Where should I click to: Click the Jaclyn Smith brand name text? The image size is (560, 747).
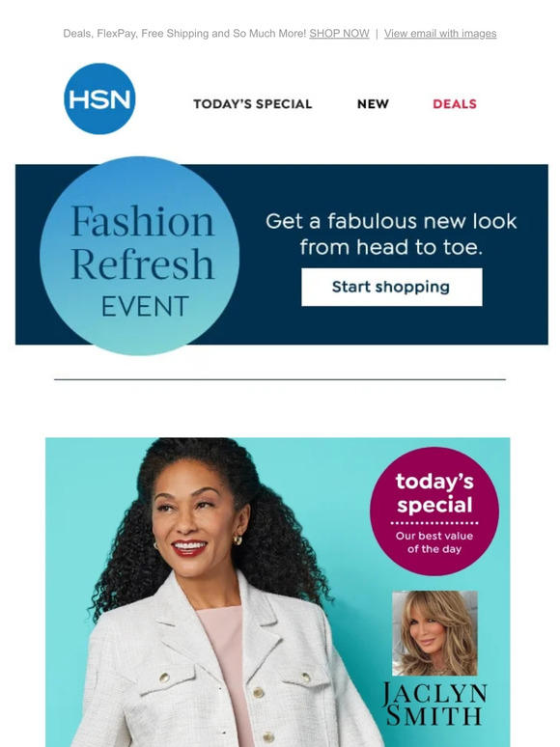coord(434,704)
